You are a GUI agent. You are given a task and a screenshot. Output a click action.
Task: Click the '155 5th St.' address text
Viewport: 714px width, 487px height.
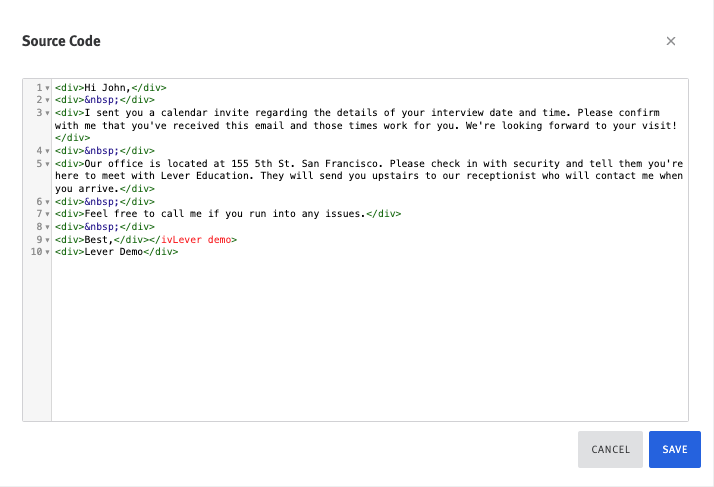(x=263, y=164)
